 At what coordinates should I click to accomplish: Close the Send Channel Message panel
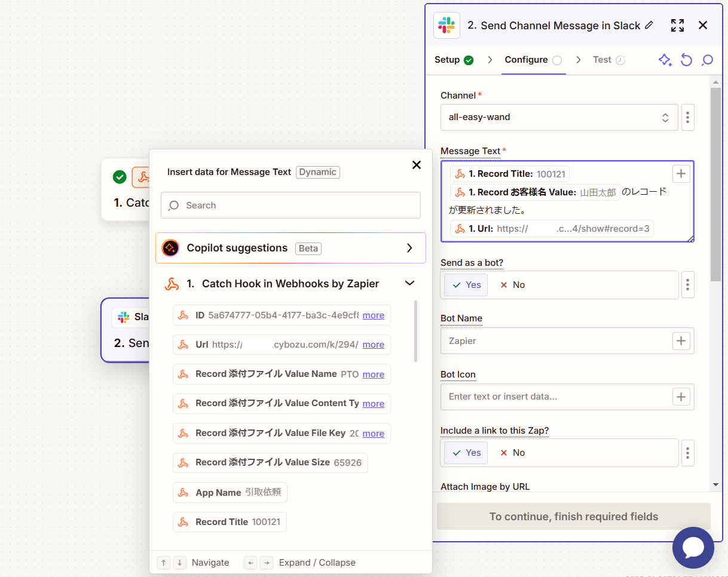pos(703,25)
